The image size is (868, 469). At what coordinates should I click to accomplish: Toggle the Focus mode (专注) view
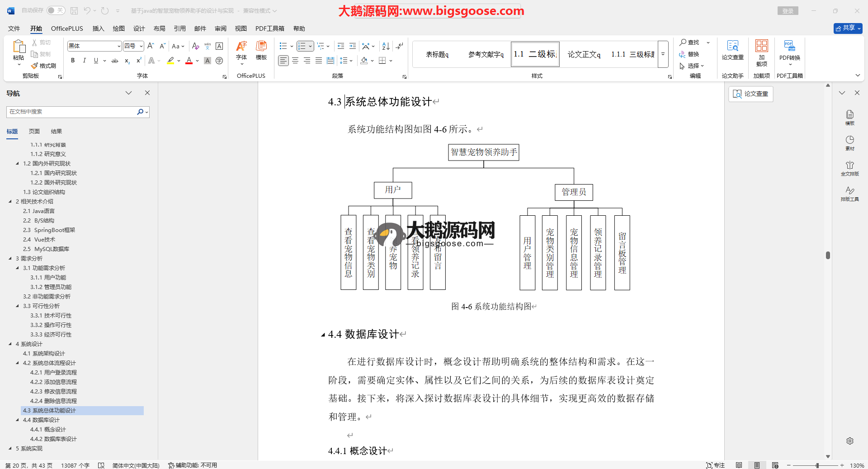click(715, 465)
